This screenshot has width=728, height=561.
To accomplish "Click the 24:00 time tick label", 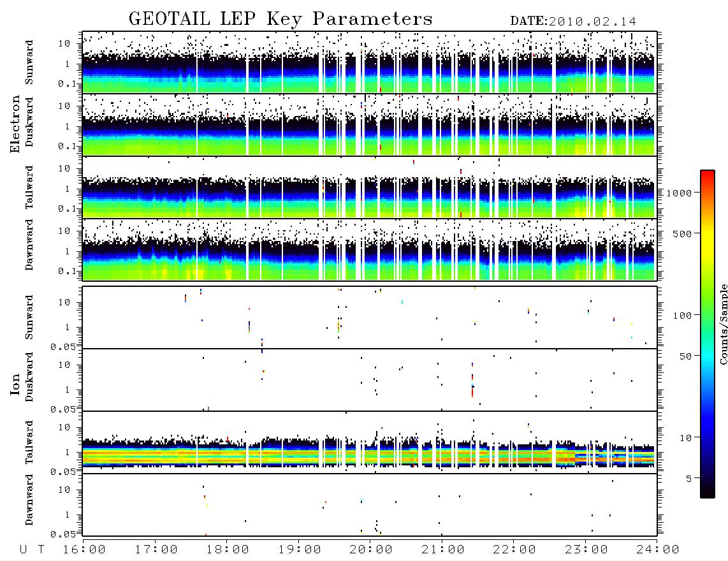I will pyautogui.click(x=658, y=550).
